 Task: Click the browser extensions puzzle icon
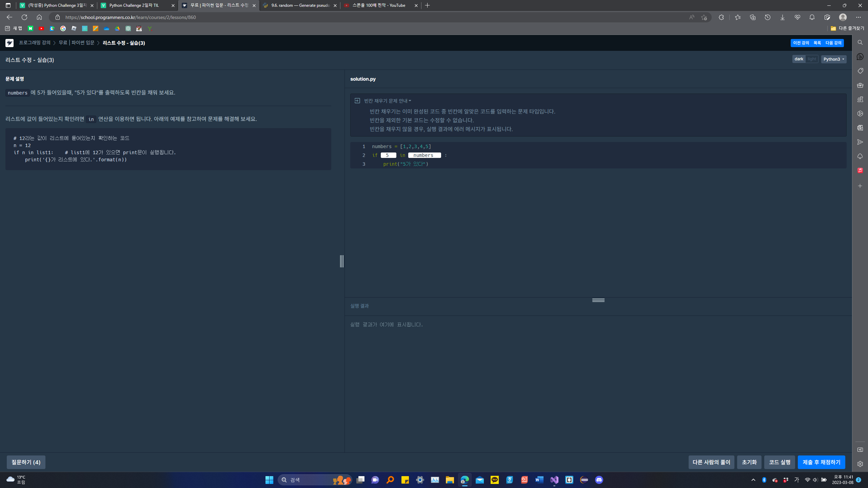pos(721,17)
